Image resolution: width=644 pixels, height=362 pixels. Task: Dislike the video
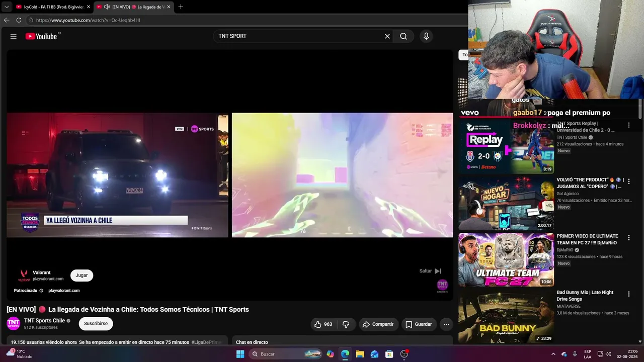coord(346,324)
